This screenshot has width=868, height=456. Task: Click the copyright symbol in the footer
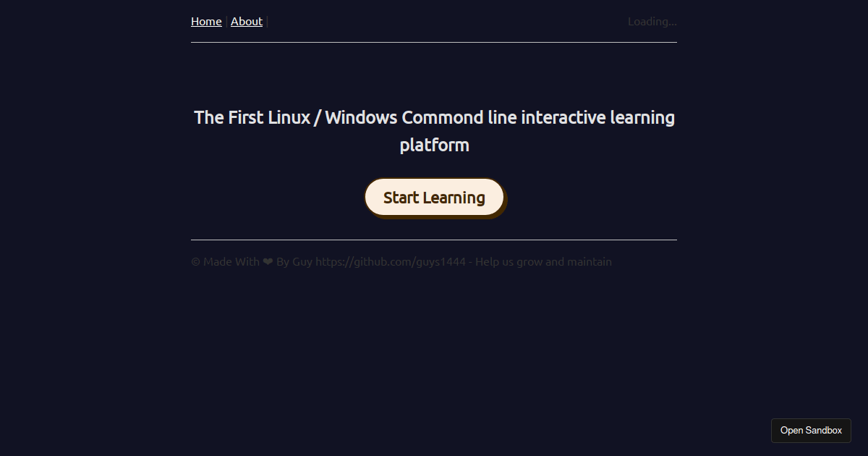point(193,261)
